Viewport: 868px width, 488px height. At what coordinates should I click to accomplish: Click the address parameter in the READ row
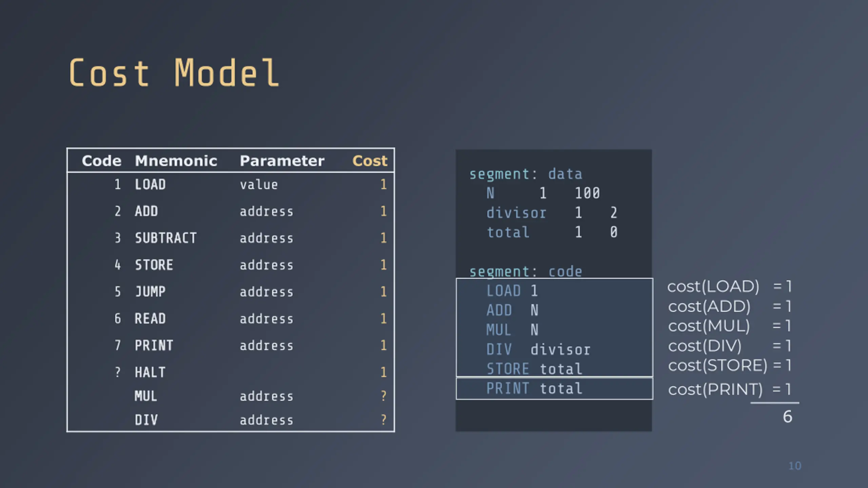tap(267, 319)
